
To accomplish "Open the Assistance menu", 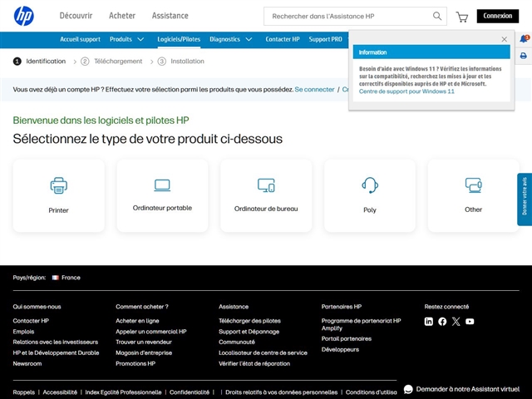I will [170, 16].
